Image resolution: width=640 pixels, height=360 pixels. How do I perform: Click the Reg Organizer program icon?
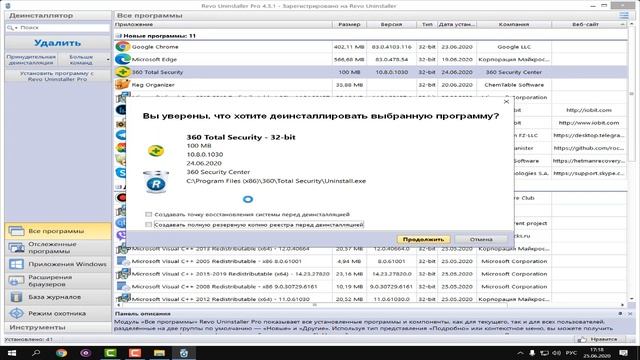pyautogui.click(x=122, y=84)
